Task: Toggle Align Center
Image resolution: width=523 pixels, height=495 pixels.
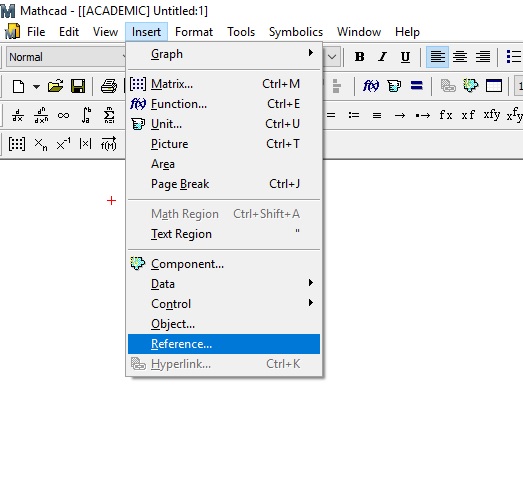Action: (x=460, y=57)
